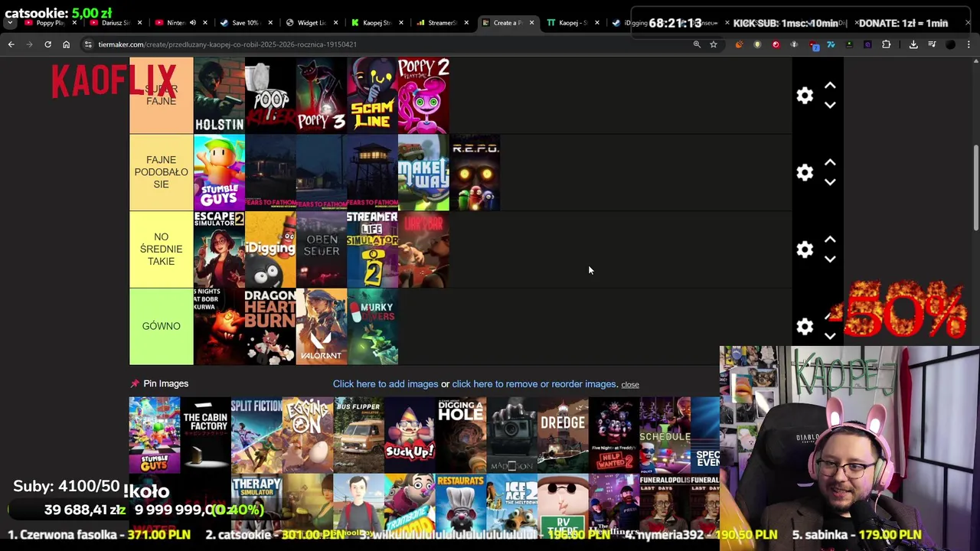Go back with the browser back arrow
Viewport: 980px width, 551px height.
11,44
